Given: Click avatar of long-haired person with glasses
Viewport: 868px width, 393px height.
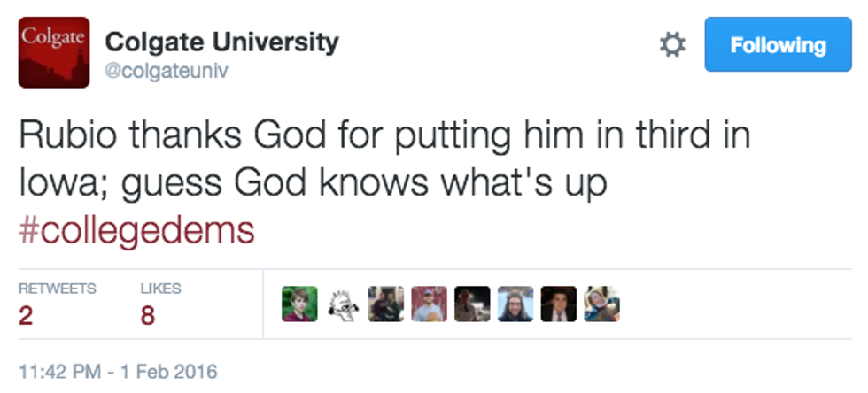Looking at the screenshot, I should click(515, 304).
